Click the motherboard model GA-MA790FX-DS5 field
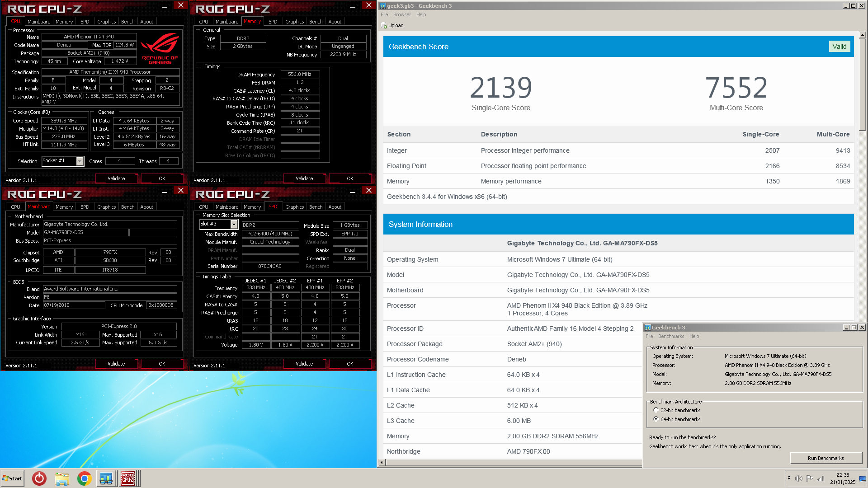The height and width of the screenshot is (488, 868). (86, 233)
